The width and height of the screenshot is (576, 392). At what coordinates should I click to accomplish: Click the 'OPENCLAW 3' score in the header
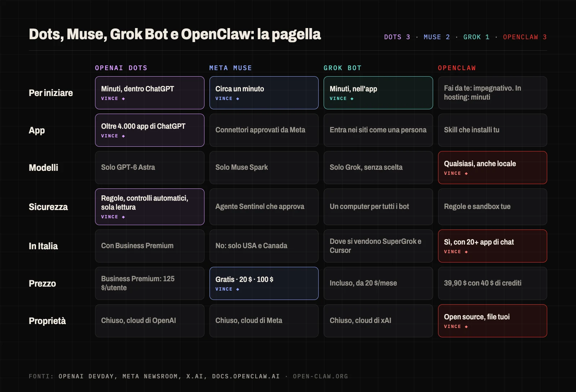(525, 37)
